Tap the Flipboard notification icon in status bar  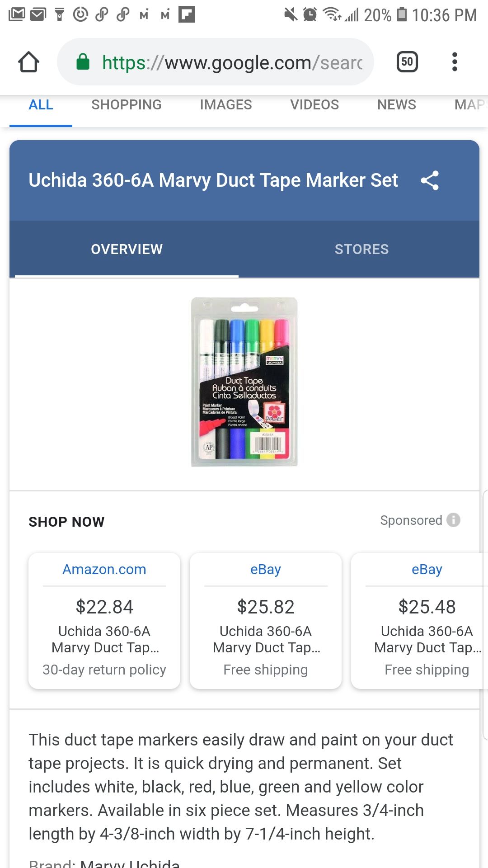click(x=187, y=14)
